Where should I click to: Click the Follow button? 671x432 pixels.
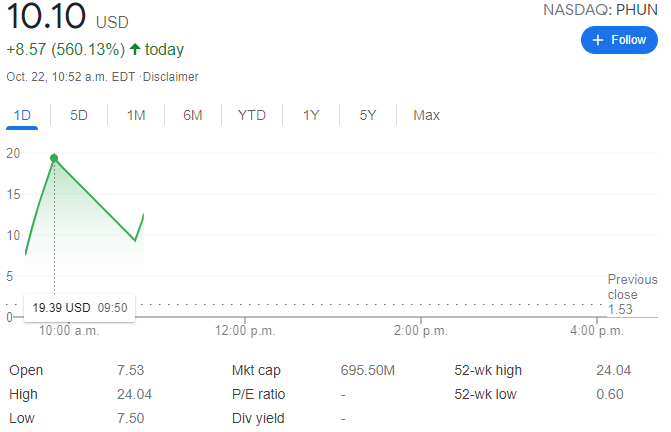(x=619, y=39)
